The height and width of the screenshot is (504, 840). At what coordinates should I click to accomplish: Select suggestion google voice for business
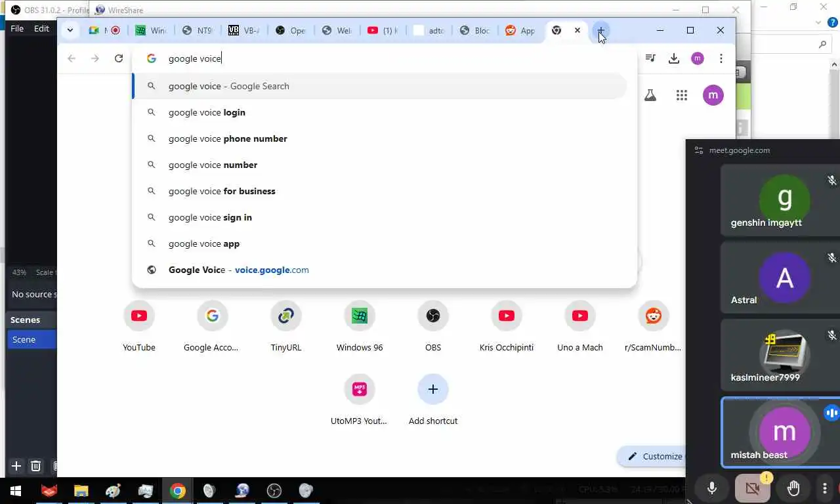381,191
